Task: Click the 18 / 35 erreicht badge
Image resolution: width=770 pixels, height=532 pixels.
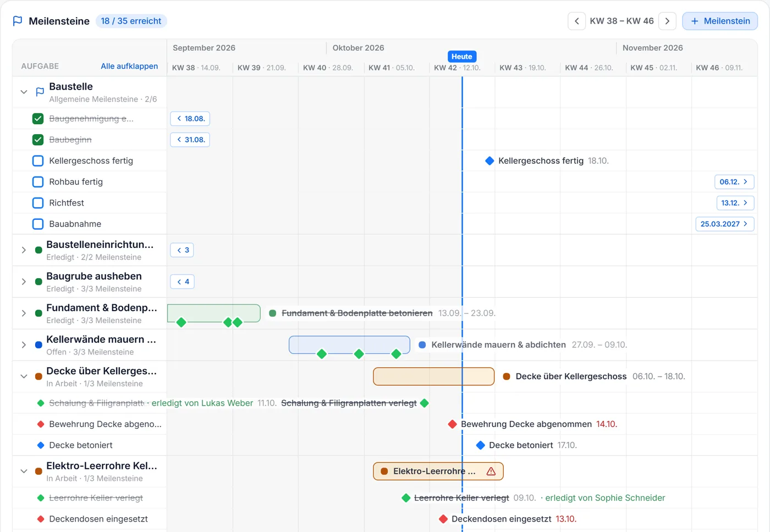Action: pyautogui.click(x=131, y=21)
